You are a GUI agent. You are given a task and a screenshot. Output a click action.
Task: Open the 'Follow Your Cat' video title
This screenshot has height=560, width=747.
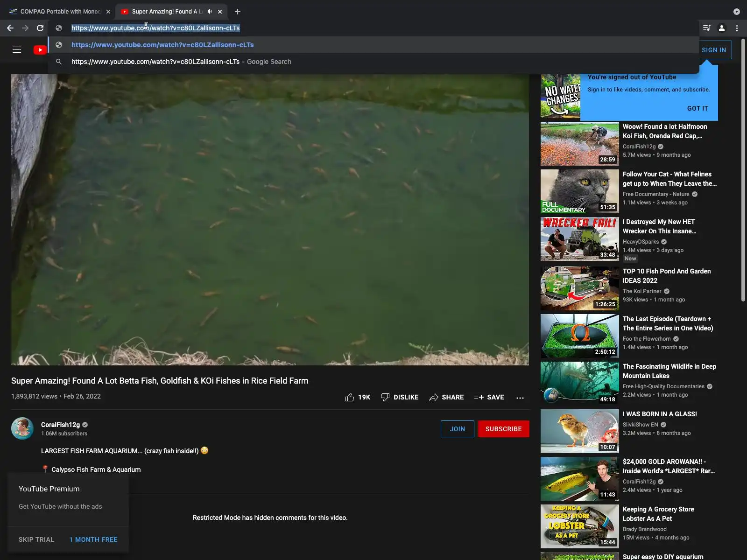(669, 179)
